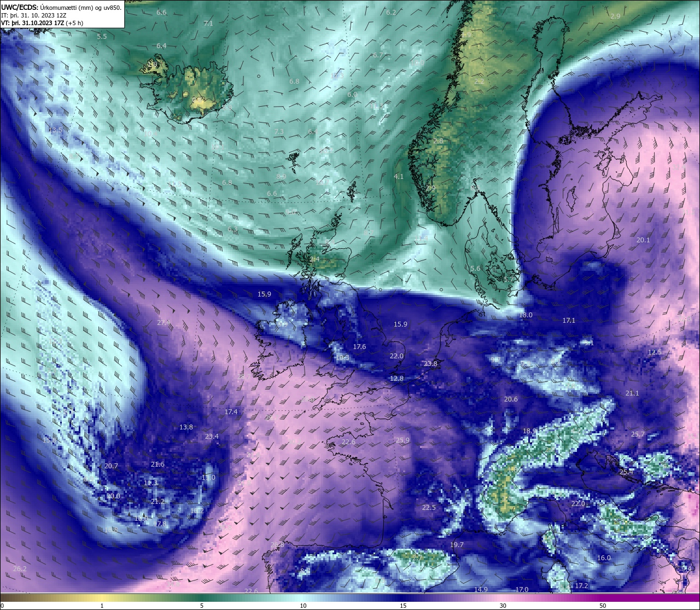Click the 4.1 value label

click(399, 177)
